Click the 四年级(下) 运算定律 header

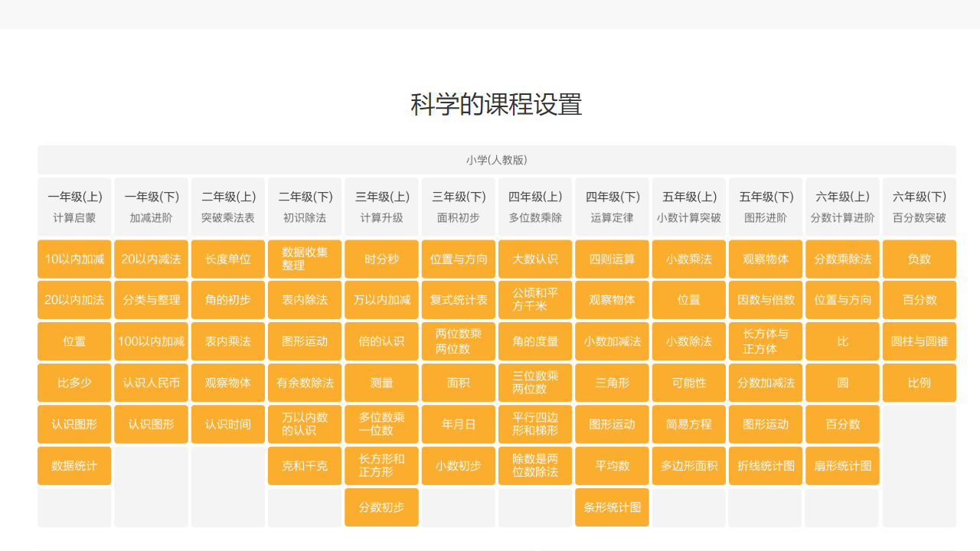[612, 207]
